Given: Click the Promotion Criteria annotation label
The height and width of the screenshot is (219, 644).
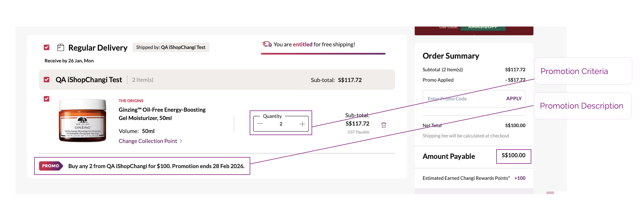Looking at the screenshot, I should click(x=574, y=71).
